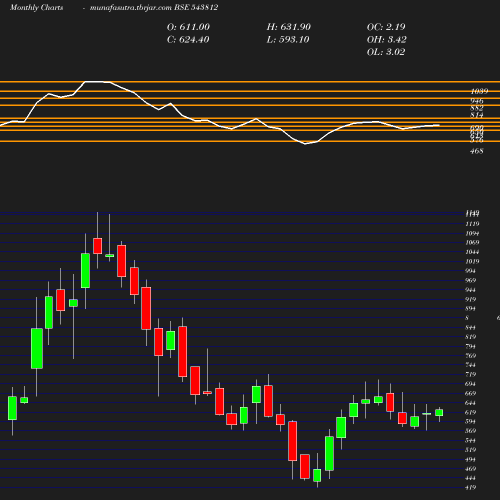Viewport: 500px width, 500px height.
Task: Click the white indicator line's lowest dip
Action: [x=306, y=144]
